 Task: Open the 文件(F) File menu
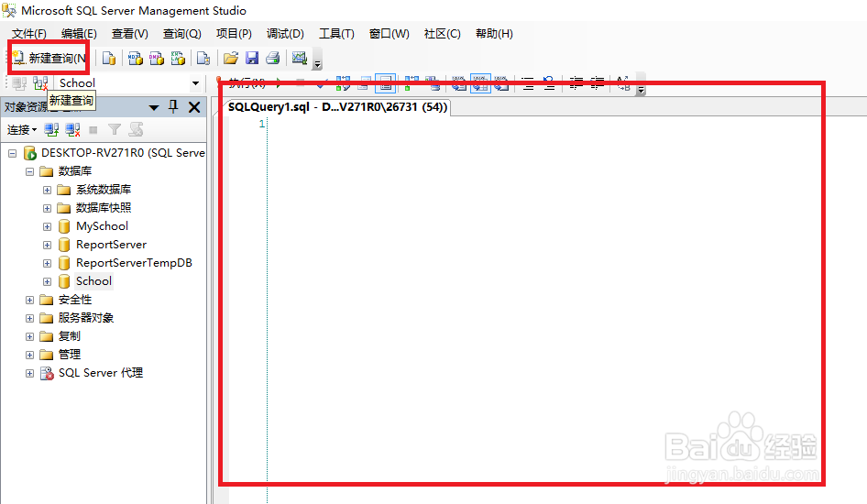point(29,34)
